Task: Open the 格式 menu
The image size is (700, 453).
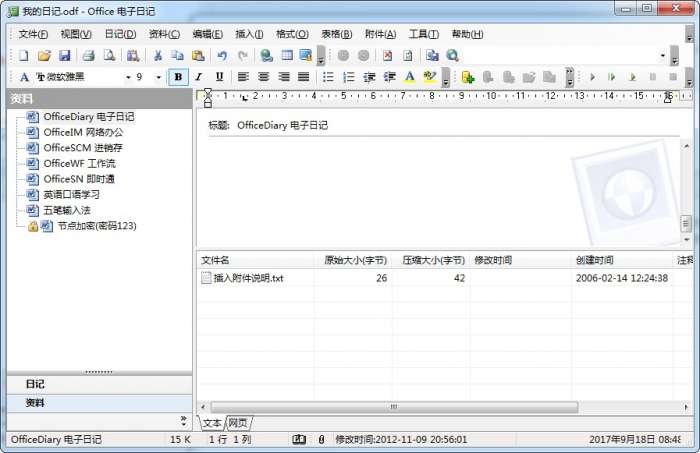Action: pyautogui.click(x=292, y=34)
